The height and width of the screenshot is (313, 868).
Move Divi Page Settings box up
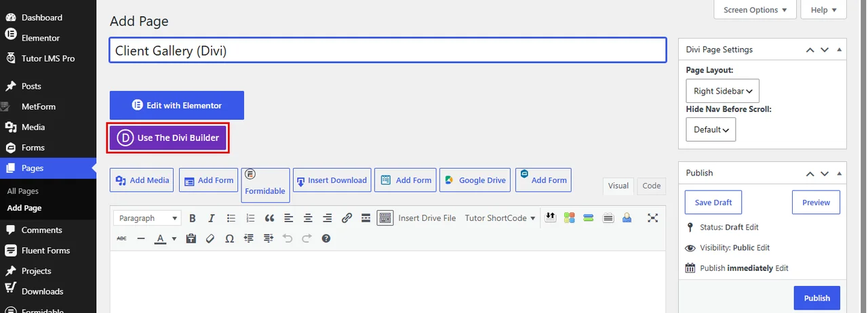pos(810,49)
